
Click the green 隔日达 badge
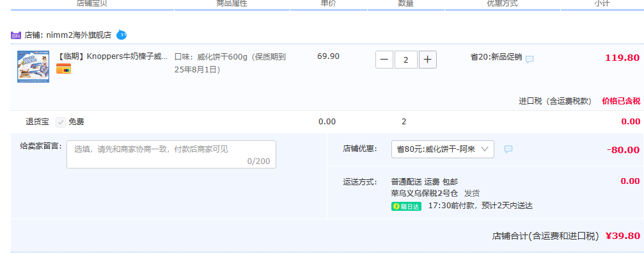point(406,206)
